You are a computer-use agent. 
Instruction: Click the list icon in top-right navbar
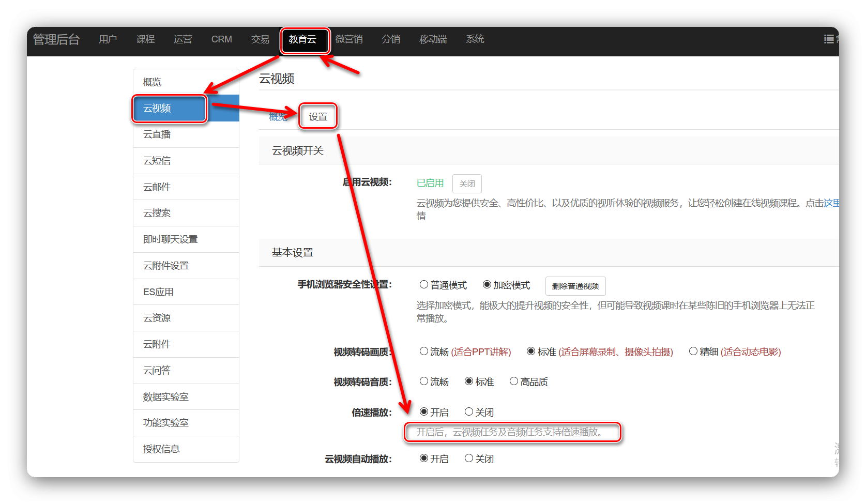pos(829,39)
